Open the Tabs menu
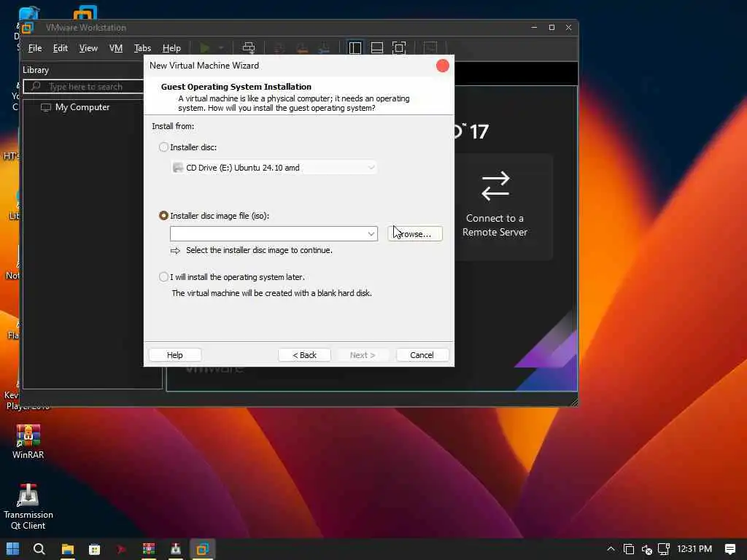This screenshot has height=560, width=747. click(x=142, y=48)
